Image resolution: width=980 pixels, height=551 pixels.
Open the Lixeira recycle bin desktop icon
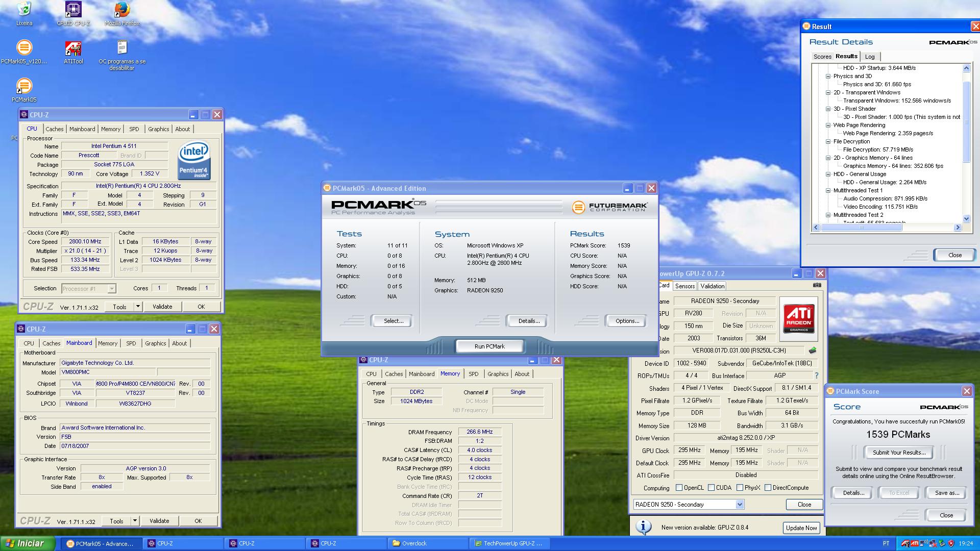[24, 14]
